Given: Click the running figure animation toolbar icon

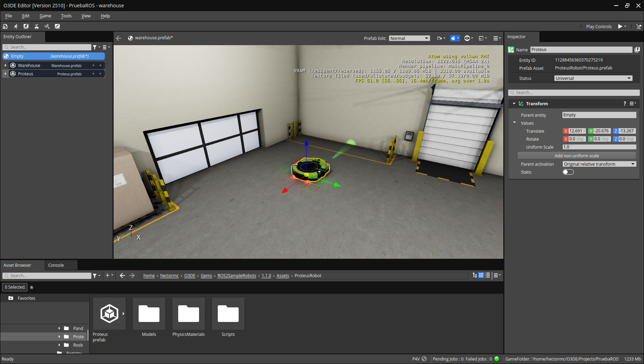Looking at the screenshot, I should [x=16, y=26].
